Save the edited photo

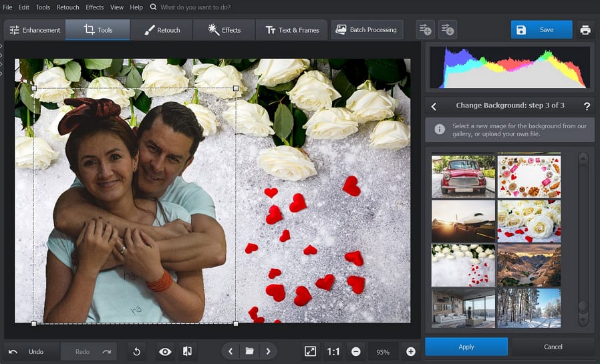click(541, 29)
